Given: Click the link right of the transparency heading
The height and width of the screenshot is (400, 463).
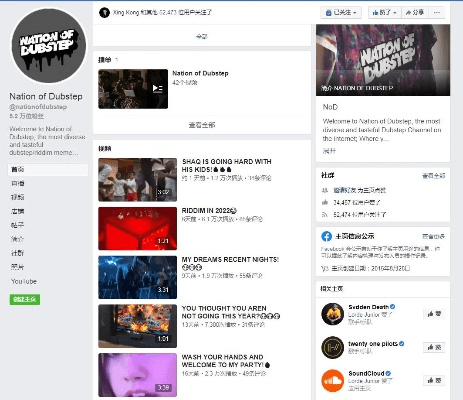Looking at the screenshot, I should pyautogui.click(x=433, y=236).
